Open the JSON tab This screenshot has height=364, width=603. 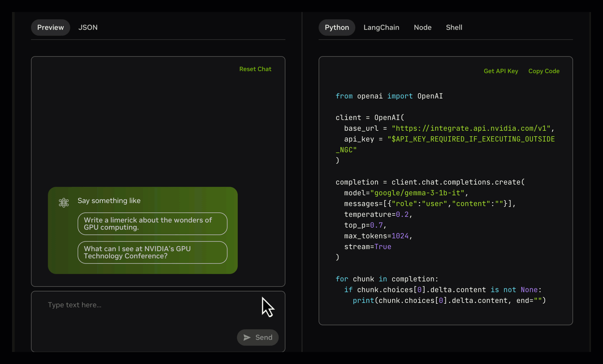88,27
